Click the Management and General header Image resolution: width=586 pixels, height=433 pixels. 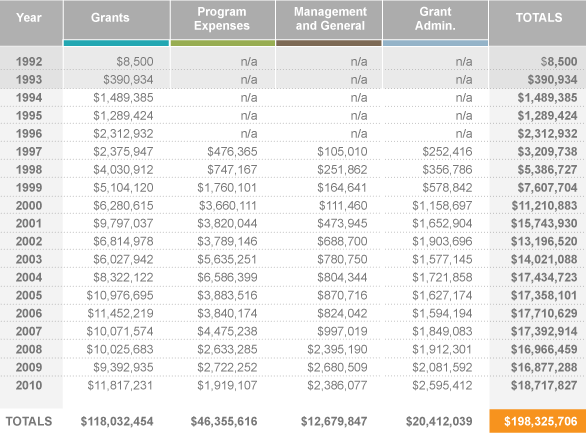tap(330, 19)
